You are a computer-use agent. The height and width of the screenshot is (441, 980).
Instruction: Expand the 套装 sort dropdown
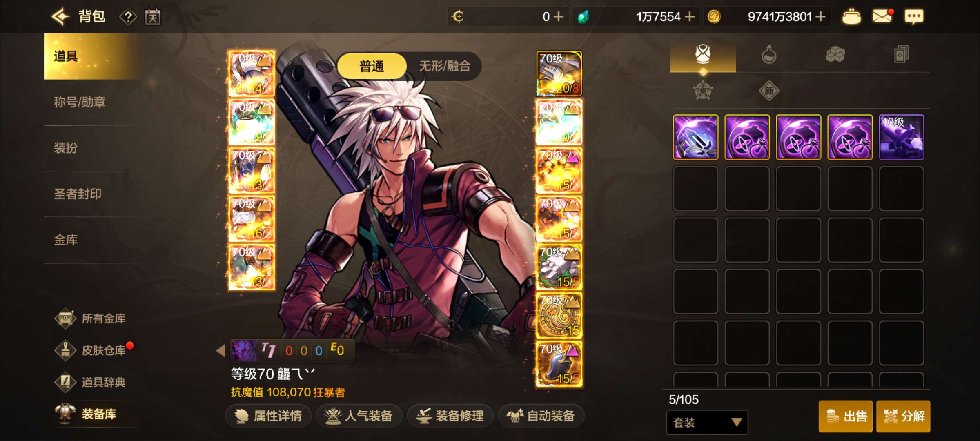[x=707, y=423]
